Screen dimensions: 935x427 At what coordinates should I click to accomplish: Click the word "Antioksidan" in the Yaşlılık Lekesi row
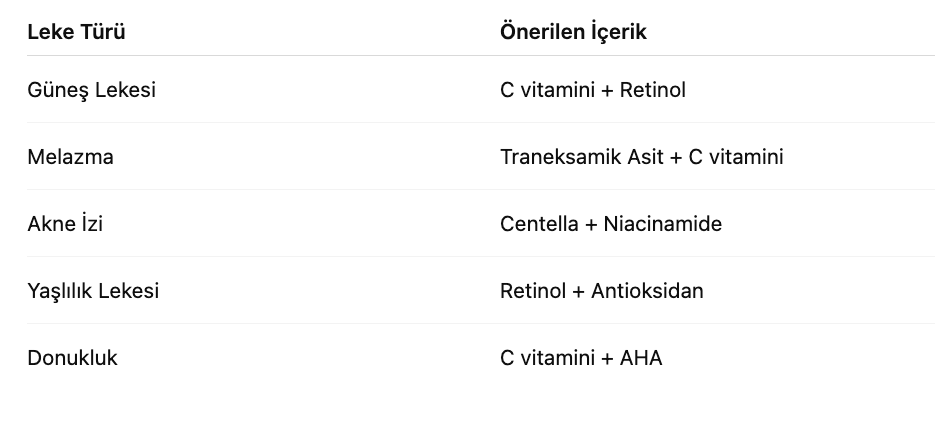coord(647,291)
